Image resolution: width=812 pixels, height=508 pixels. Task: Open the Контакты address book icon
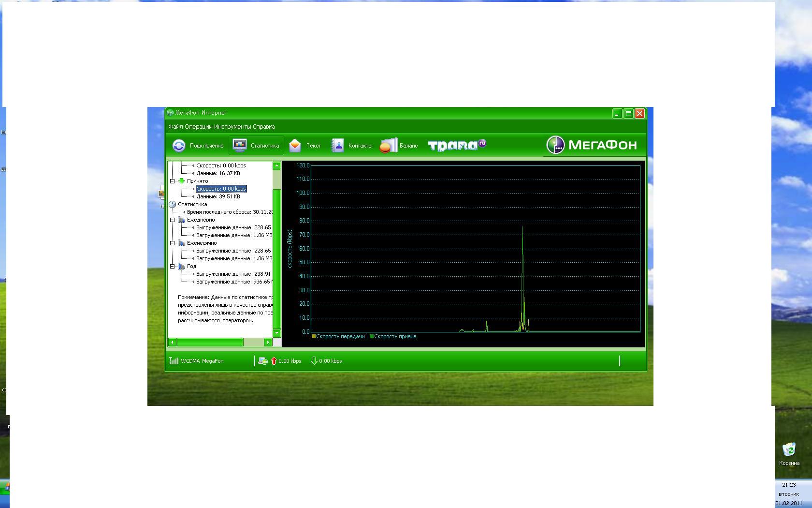click(337, 145)
